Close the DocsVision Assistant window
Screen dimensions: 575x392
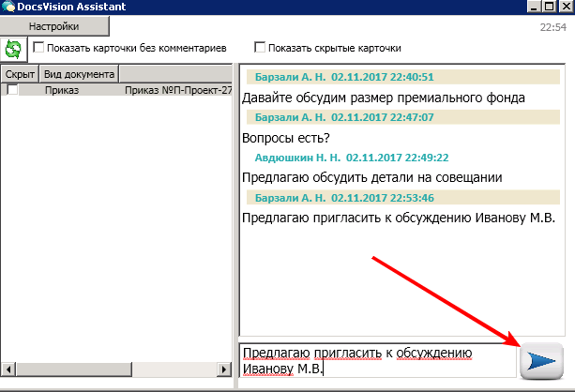(566, 7)
